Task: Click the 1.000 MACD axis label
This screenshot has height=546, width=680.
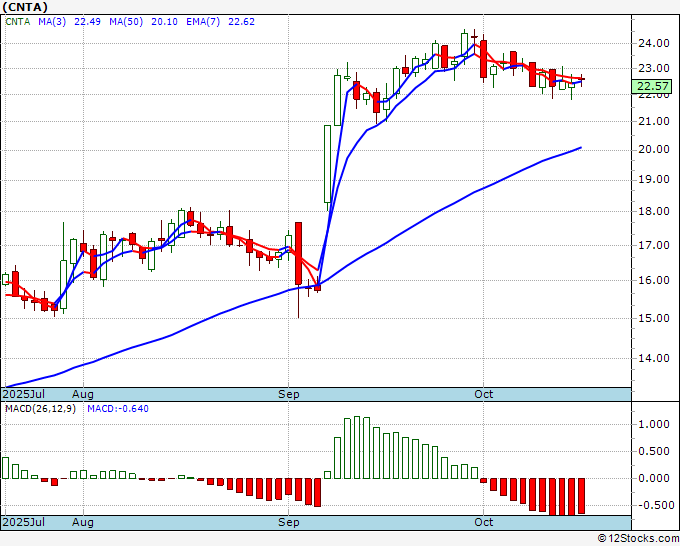Action: [654, 425]
